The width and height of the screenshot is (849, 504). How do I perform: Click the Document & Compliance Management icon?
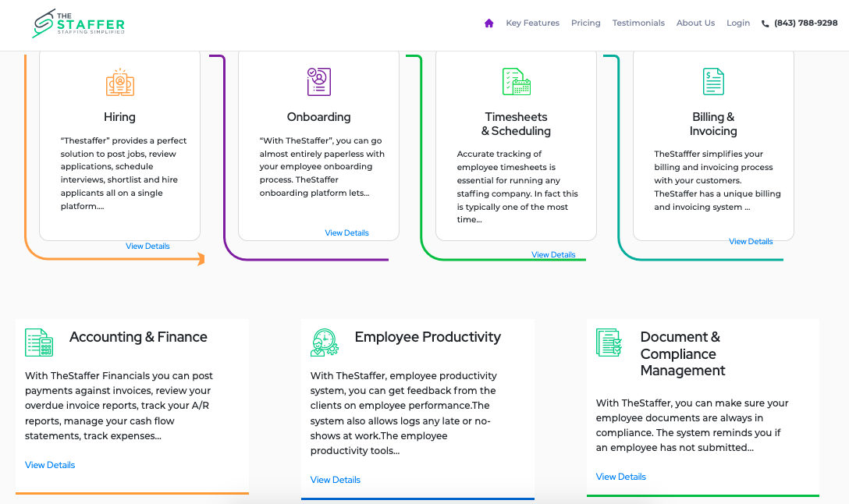(x=609, y=343)
